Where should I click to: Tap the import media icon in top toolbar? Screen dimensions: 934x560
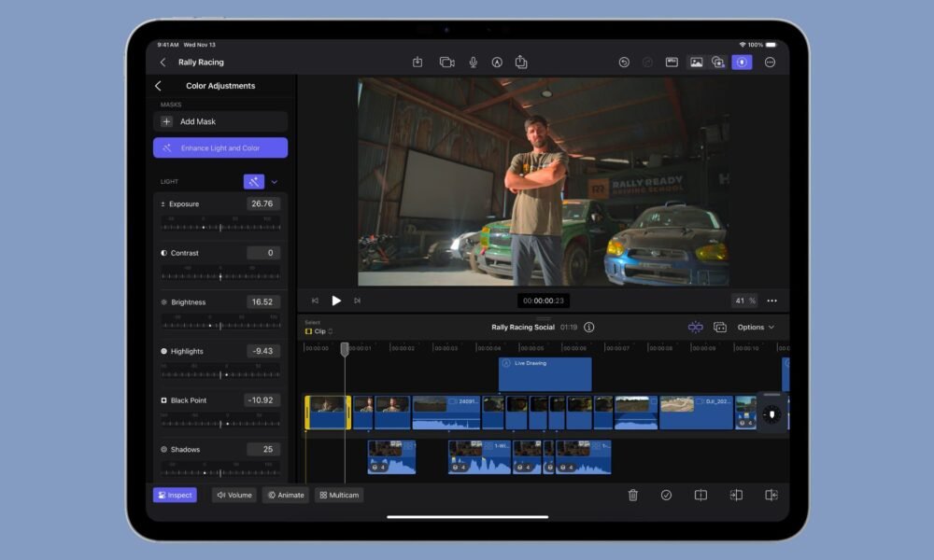coord(417,63)
